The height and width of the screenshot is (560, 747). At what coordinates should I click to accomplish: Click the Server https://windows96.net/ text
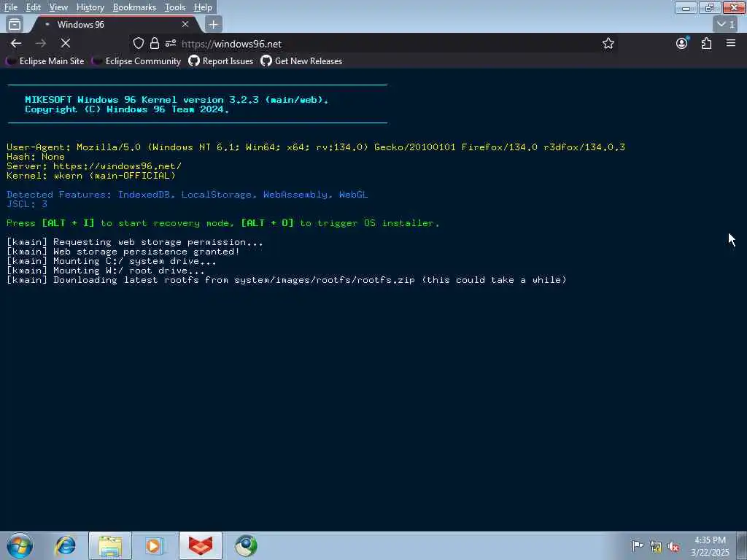pyautogui.click(x=94, y=166)
